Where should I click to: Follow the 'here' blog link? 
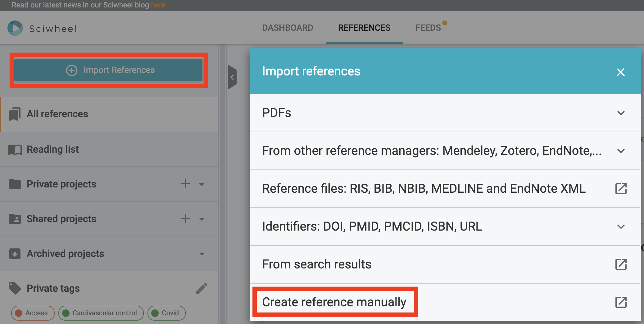pos(158,5)
